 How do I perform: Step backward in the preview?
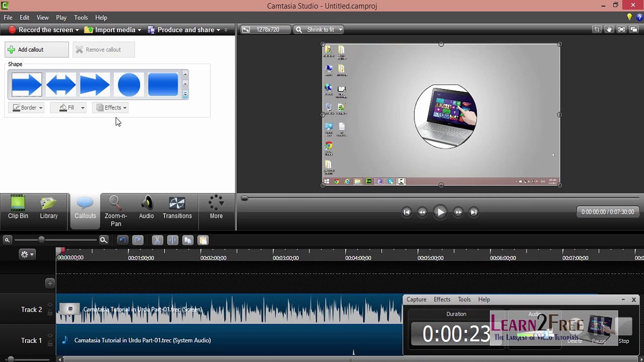[x=422, y=212]
